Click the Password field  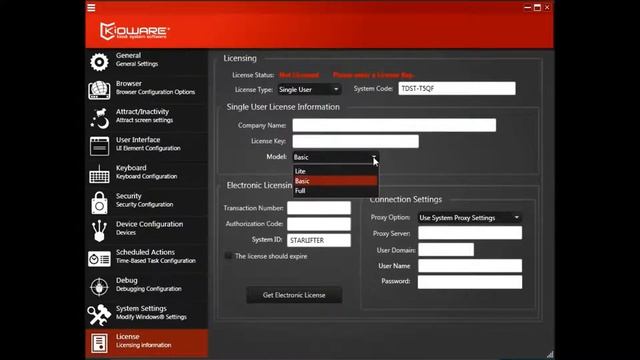coord(470,282)
